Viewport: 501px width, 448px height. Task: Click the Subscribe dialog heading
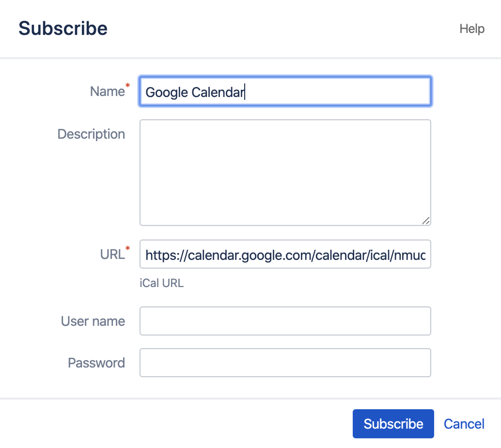(x=63, y=29)
